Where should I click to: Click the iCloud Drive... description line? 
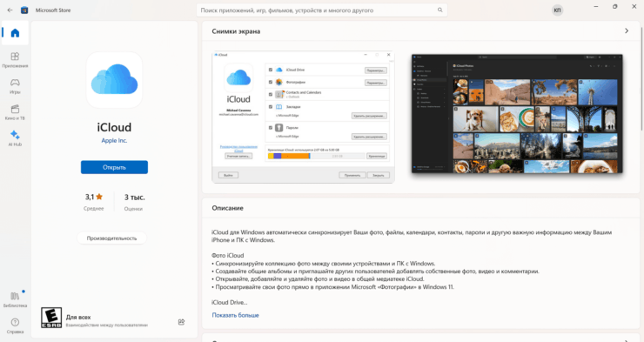[x=229, y=302]
